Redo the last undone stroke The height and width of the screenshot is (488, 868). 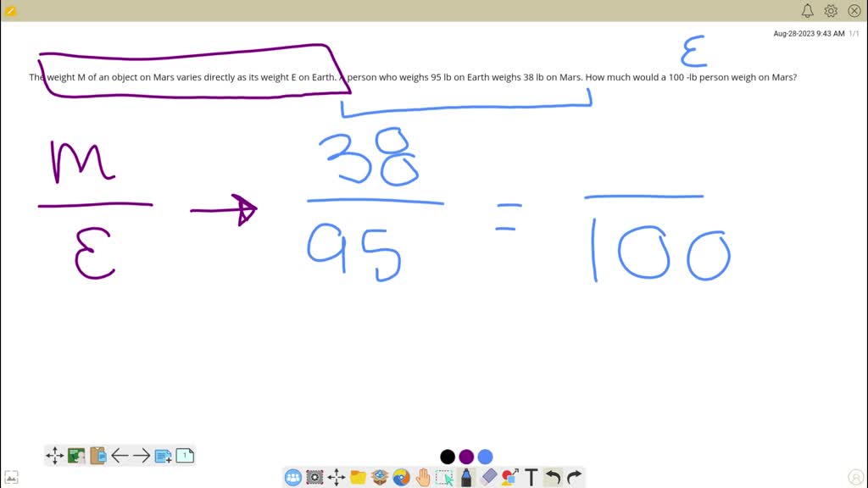[575, 477]
